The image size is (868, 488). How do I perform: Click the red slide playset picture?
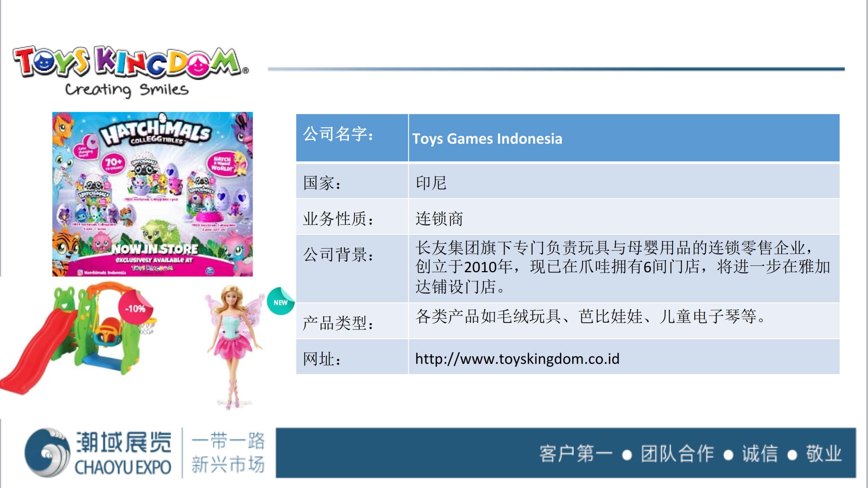[x=78, y=339]
